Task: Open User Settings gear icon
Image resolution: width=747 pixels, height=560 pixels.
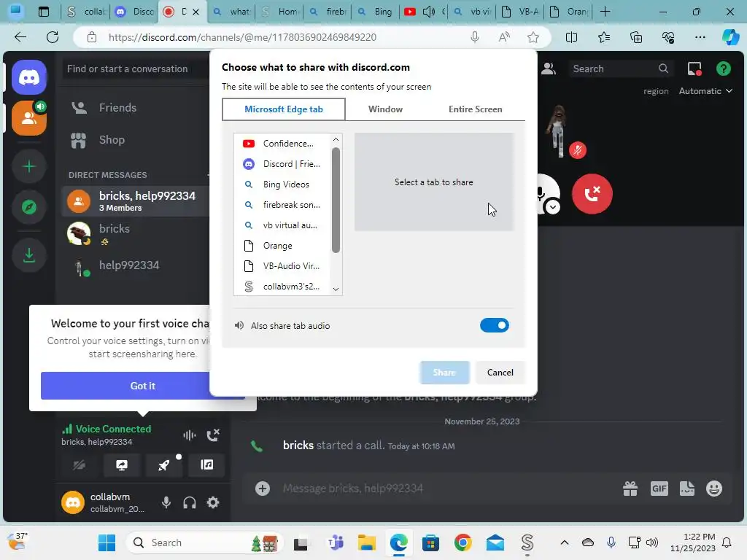Action: [213, 502]
